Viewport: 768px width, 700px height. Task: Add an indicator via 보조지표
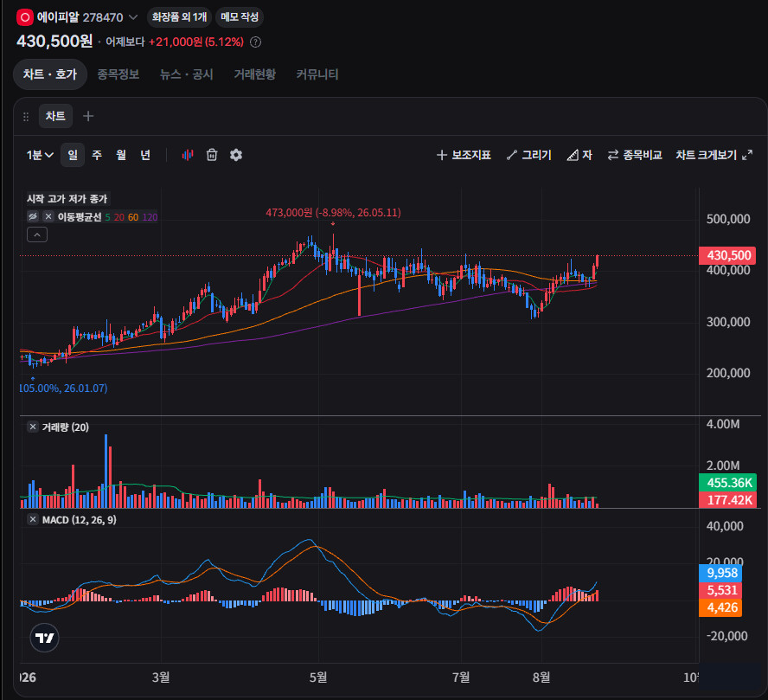click(464, 155)
